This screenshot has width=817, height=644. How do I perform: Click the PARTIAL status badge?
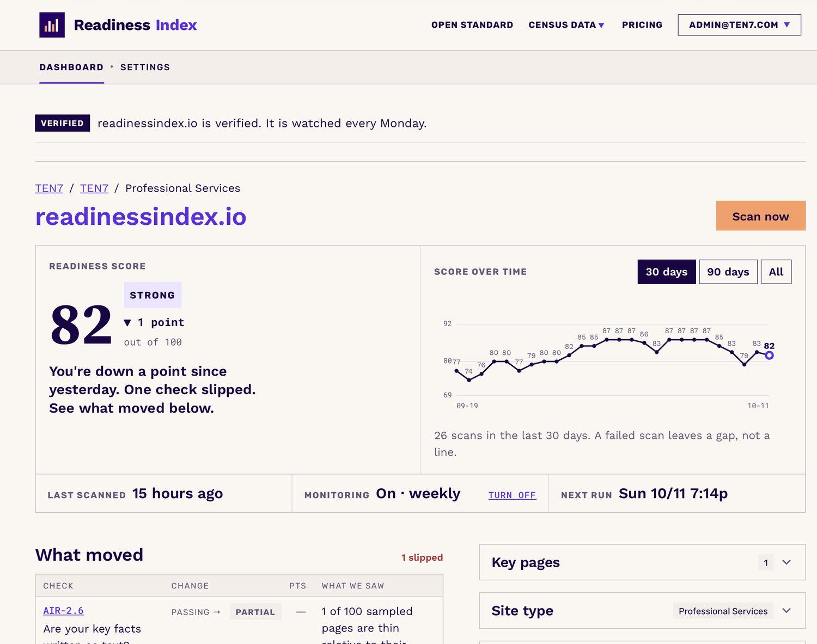point(255,612)
